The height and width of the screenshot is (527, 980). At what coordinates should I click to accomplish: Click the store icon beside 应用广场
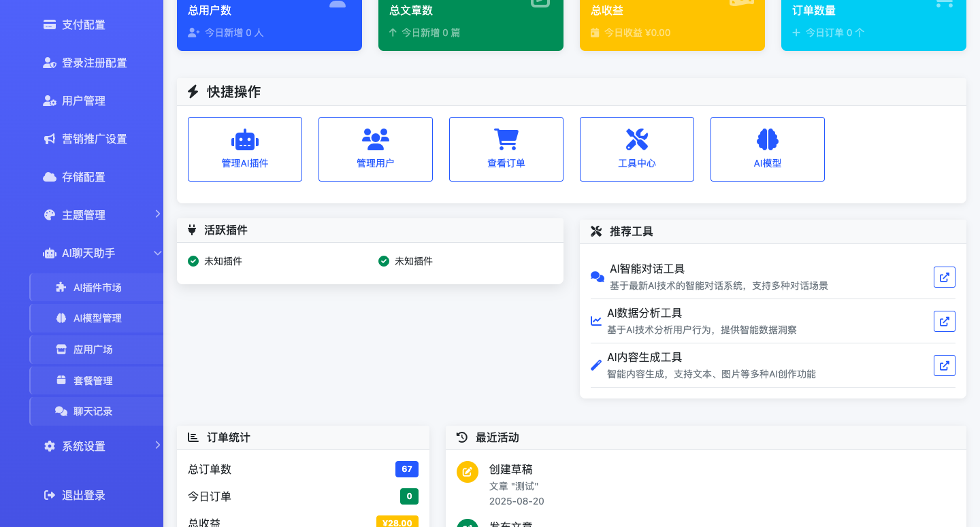coord(61,349)
